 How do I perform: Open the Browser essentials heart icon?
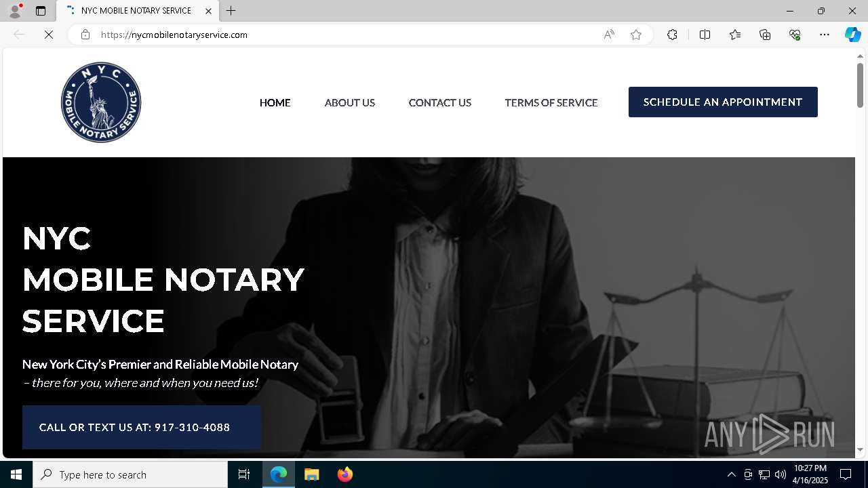click(795, 35)
